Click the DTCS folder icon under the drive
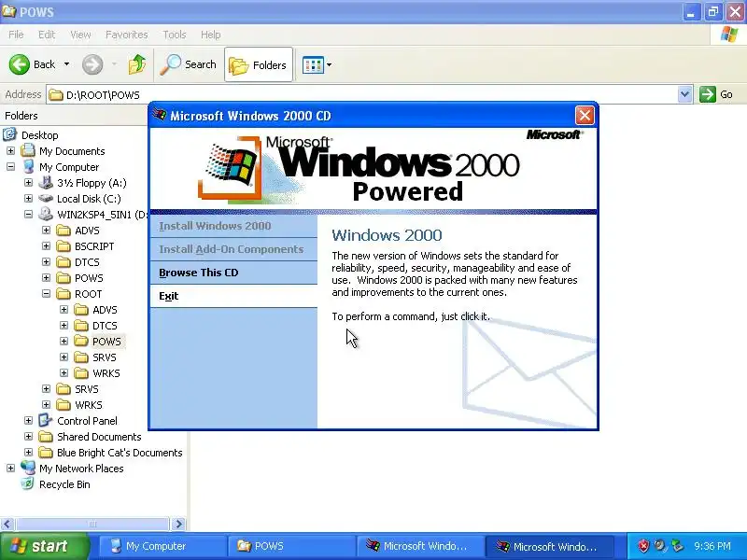747x560 pixels. pos(63,262)
